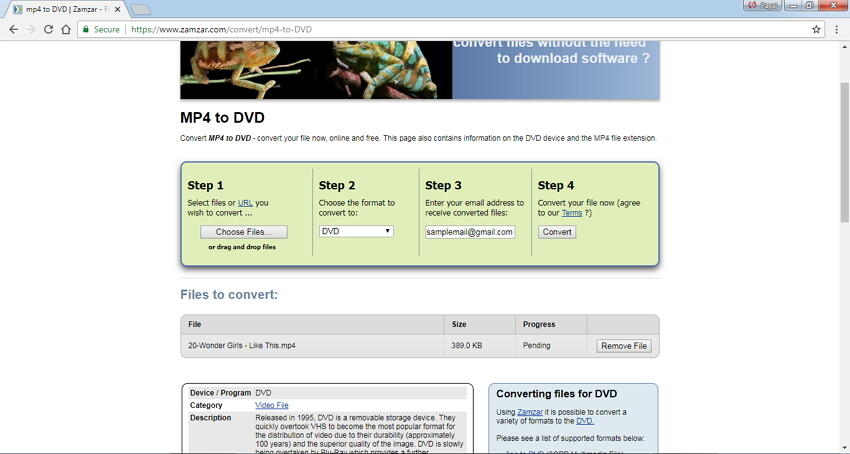Viewport: 850px width, 454px height.
Task: Open a new browser tab
Action: 140,10
